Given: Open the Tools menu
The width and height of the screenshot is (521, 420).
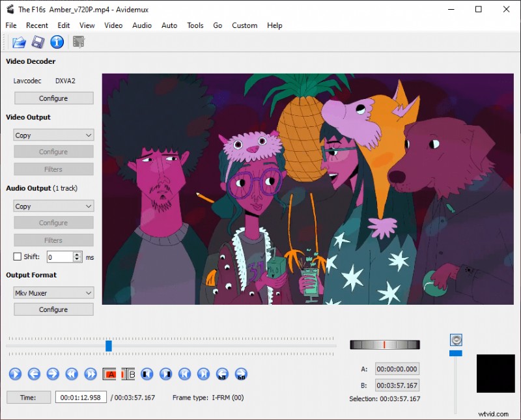Looking at the screenshot, I should tap(195, 25).
